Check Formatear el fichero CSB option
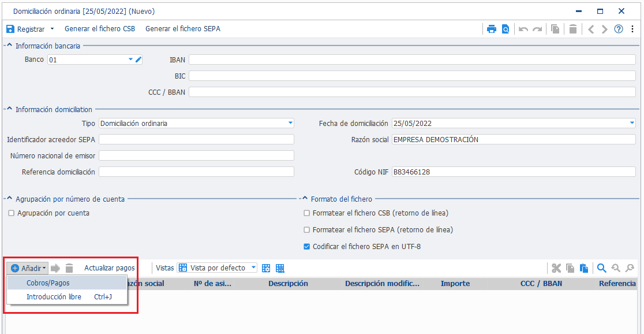Screen dimensions: 644x334 306,213
